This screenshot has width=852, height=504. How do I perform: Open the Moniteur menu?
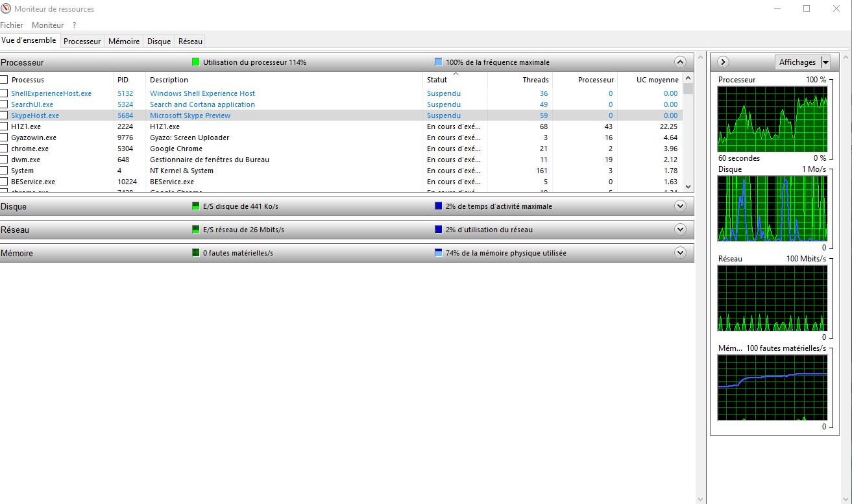[48, 25]
